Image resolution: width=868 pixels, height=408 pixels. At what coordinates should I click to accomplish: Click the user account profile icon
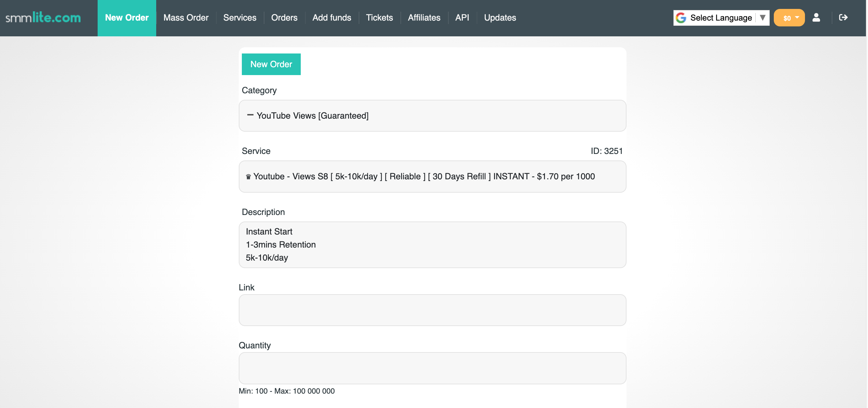pos(816,17)
